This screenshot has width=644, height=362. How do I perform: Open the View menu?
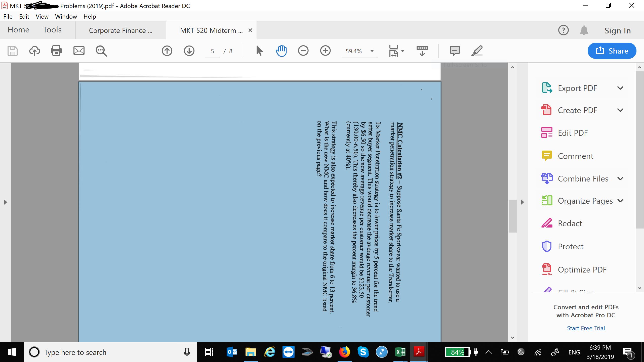(x=42, y=16)
